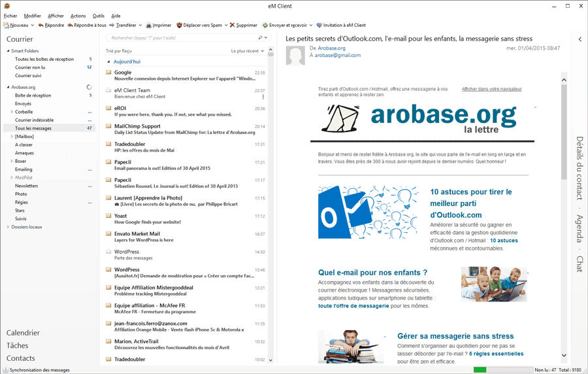588x374 pixels.
Task: Click the syncing spinner next to Arobase.org
Action: 89,87
